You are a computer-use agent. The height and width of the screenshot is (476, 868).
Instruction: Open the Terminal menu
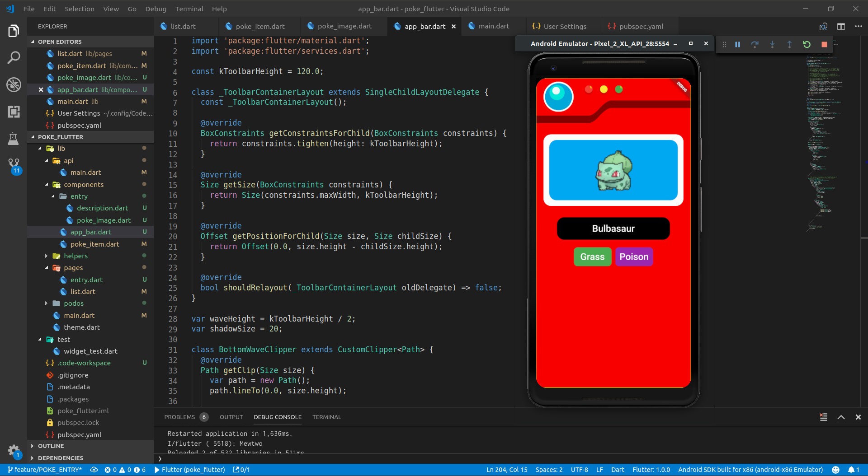[189, 9]
